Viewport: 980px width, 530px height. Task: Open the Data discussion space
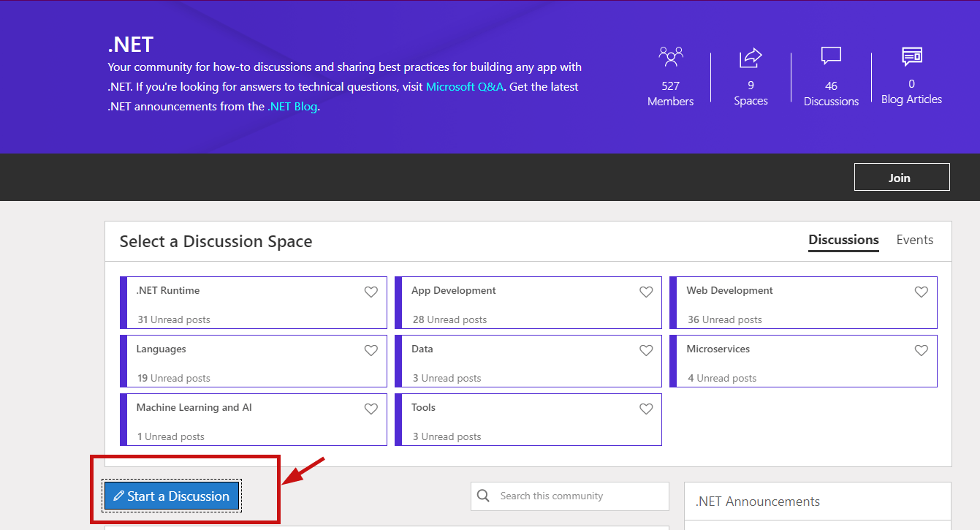tap(528, 361)
